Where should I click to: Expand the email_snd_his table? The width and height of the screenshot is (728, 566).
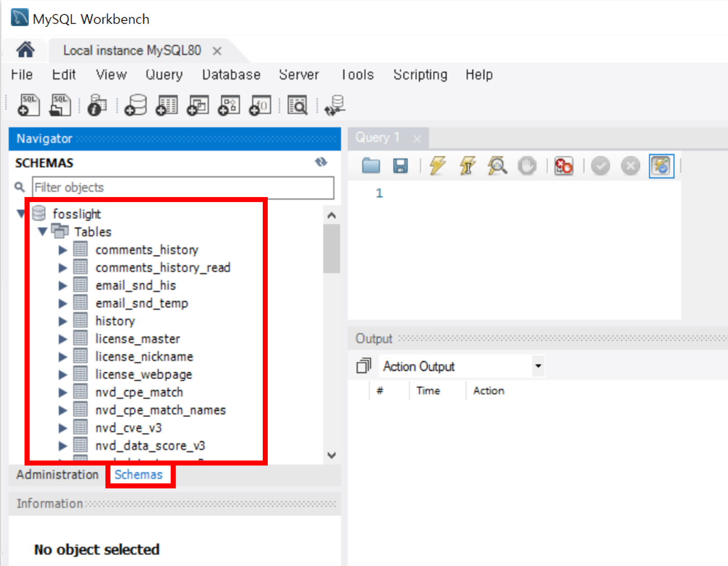(x=62, y=285)
